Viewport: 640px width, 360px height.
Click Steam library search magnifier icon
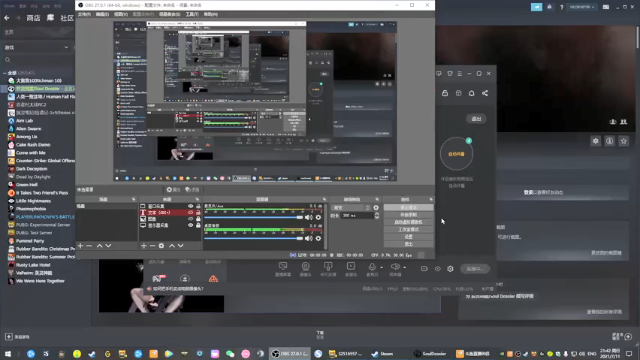point(8,60)
